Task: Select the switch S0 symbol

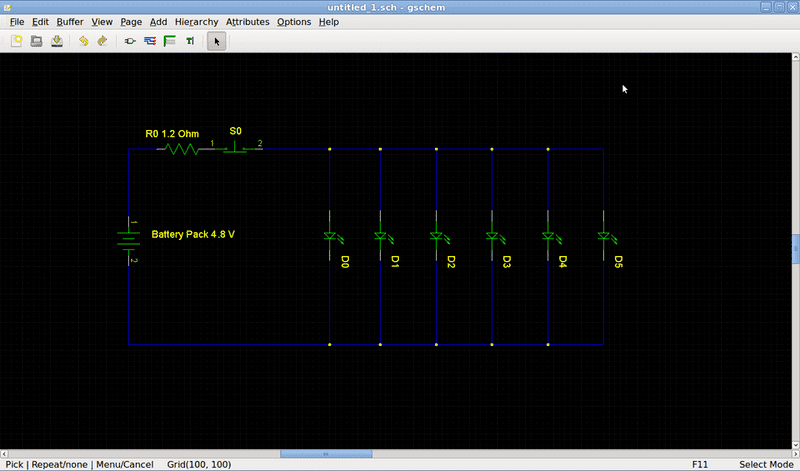Action: click(x=235, y=147)
